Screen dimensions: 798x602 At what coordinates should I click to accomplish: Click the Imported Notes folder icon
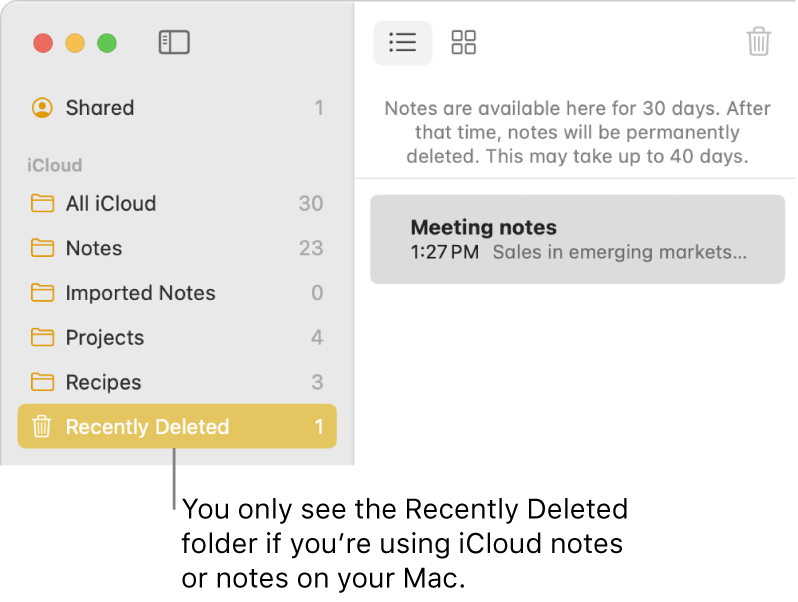[x=42, y=293]
